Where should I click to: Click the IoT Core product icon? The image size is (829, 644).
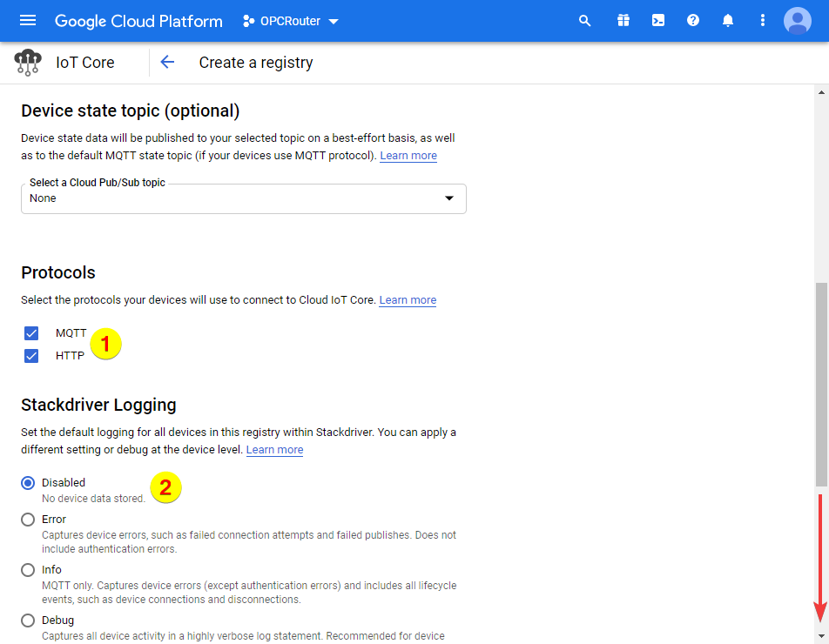(28, 63)
